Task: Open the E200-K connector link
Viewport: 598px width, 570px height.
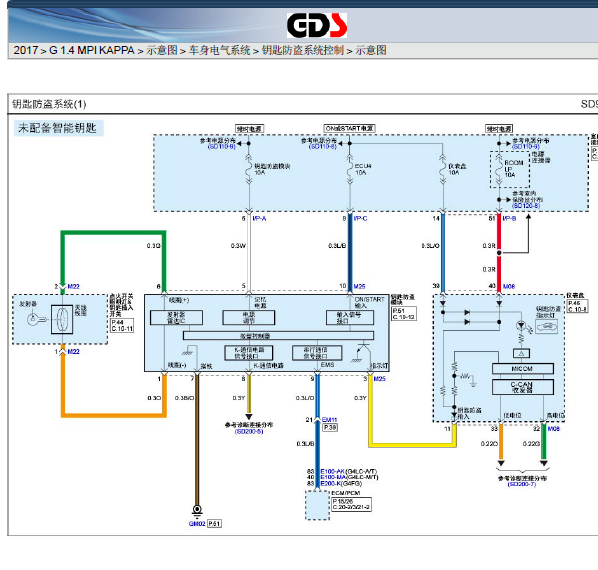Action: point(331,483)
